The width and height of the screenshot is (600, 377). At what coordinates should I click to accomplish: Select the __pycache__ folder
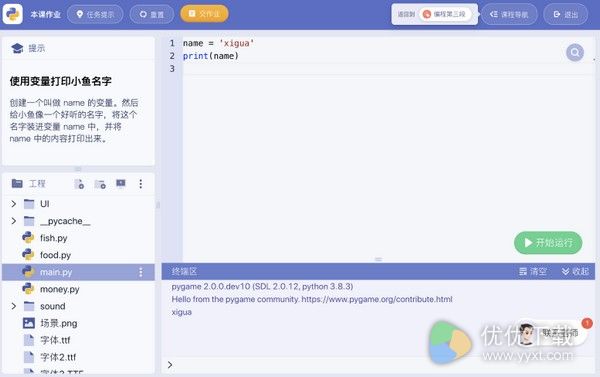[x=78, y=221]
